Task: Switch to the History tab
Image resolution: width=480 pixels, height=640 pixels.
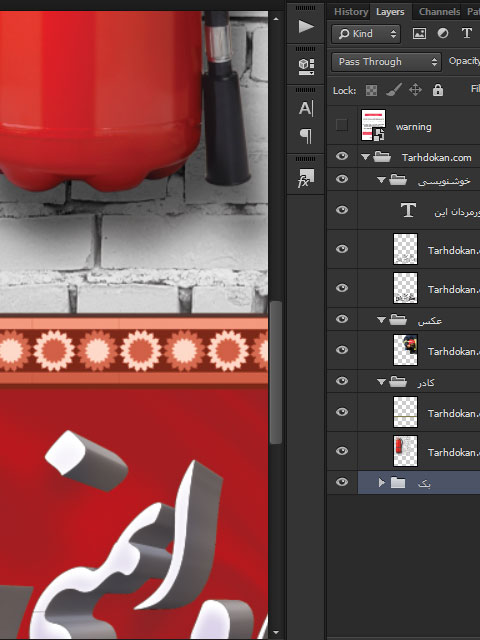Action: 351,12
